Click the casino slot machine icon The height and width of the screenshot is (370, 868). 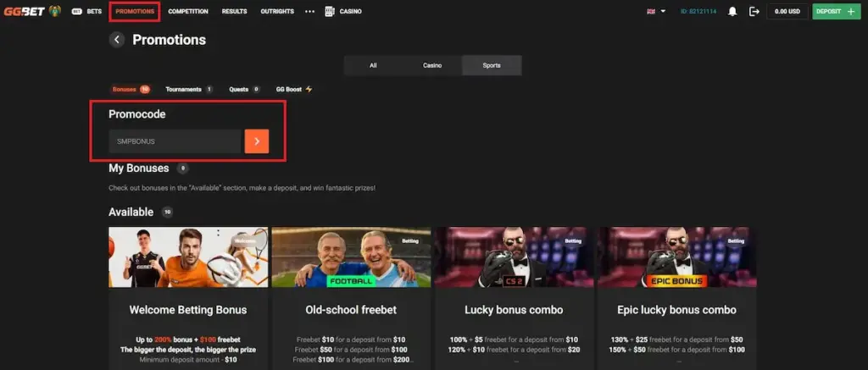pyautogui.click(x=330, y=11)
